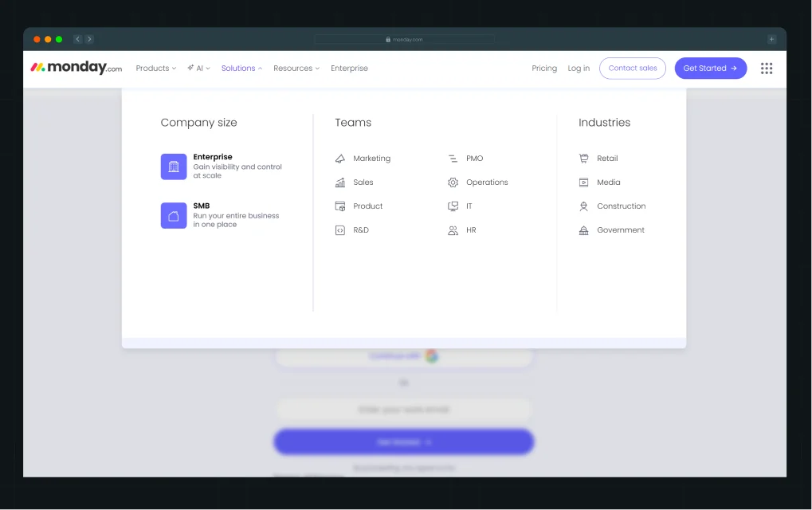
Task: Click the Government building icon
Action: click(583, 230)
